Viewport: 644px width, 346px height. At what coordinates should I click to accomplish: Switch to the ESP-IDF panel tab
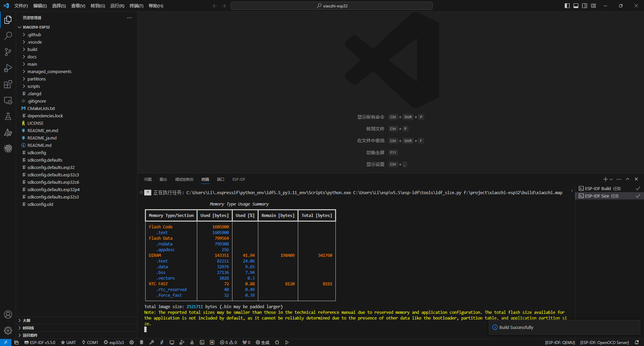pos(238,179)
